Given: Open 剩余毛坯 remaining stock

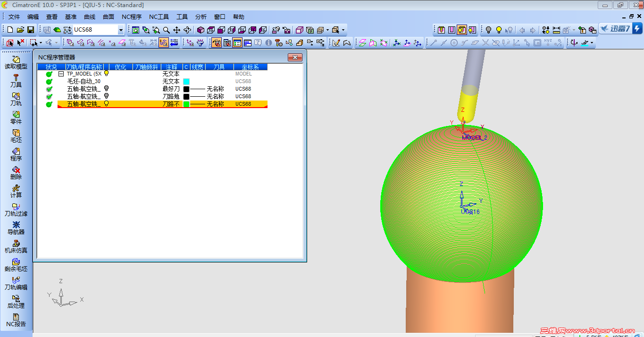Looking at the screenshot, I should (x=16, y=265).
